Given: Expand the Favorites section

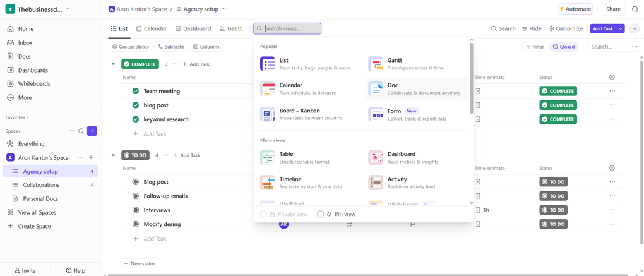Looking at the screenshot, I should coord(17,117).
